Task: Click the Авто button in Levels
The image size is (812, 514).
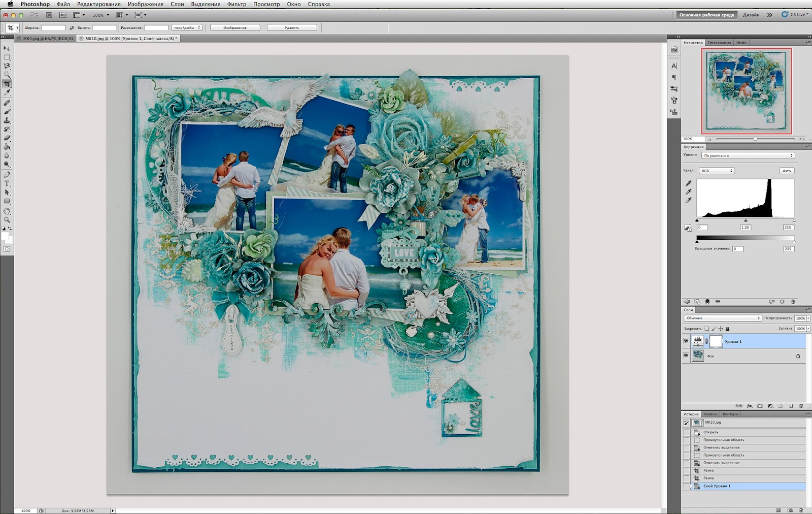Action: point(787,171)
